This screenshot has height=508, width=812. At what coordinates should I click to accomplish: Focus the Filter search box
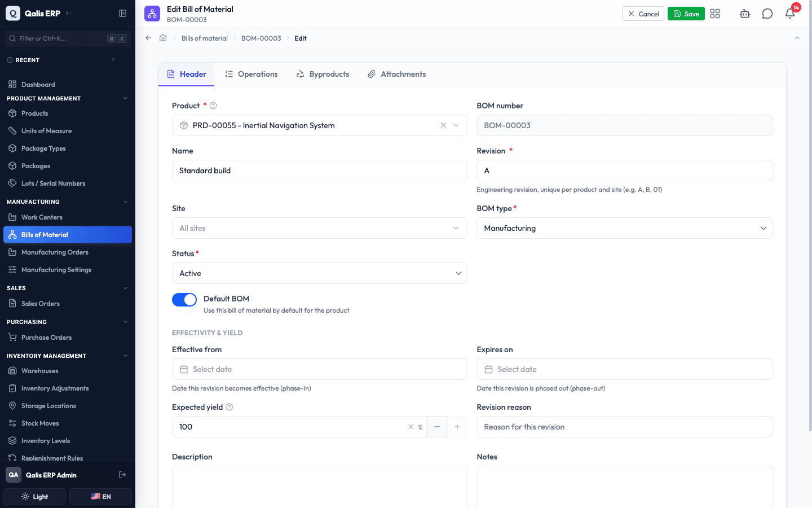[67, 38]
